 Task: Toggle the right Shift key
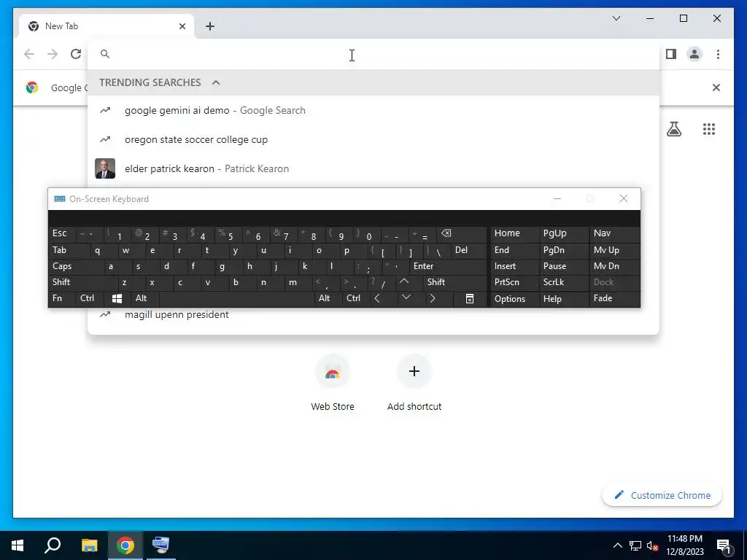[454, 282]
